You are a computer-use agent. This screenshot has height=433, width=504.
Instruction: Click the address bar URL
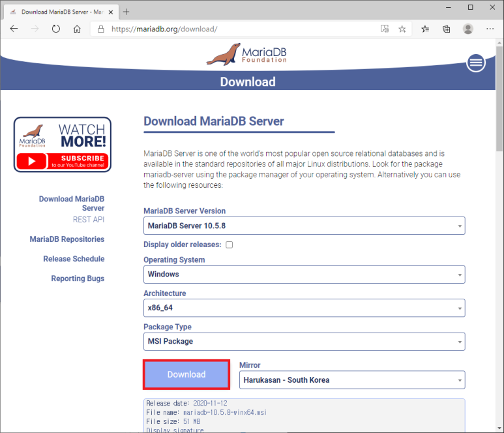coord(164,29)
